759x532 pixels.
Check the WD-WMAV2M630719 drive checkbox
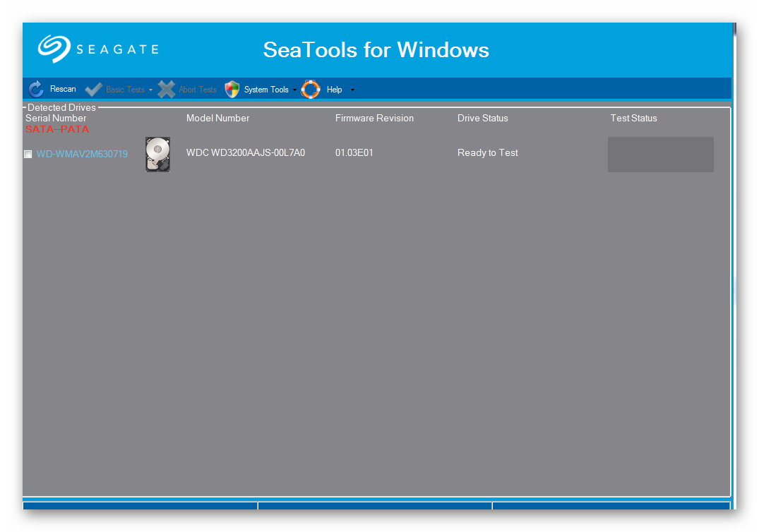coord(28,154)
